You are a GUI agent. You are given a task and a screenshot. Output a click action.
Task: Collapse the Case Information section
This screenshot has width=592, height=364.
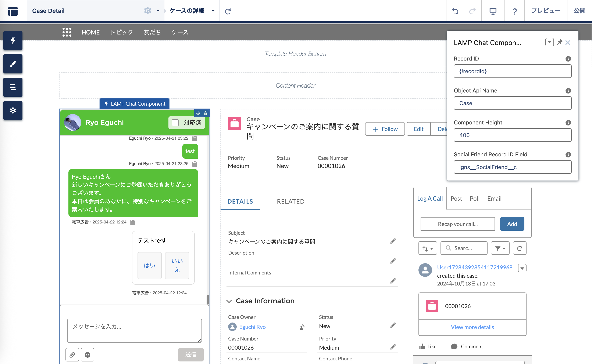pyautogui.click(x=229, y=301)
